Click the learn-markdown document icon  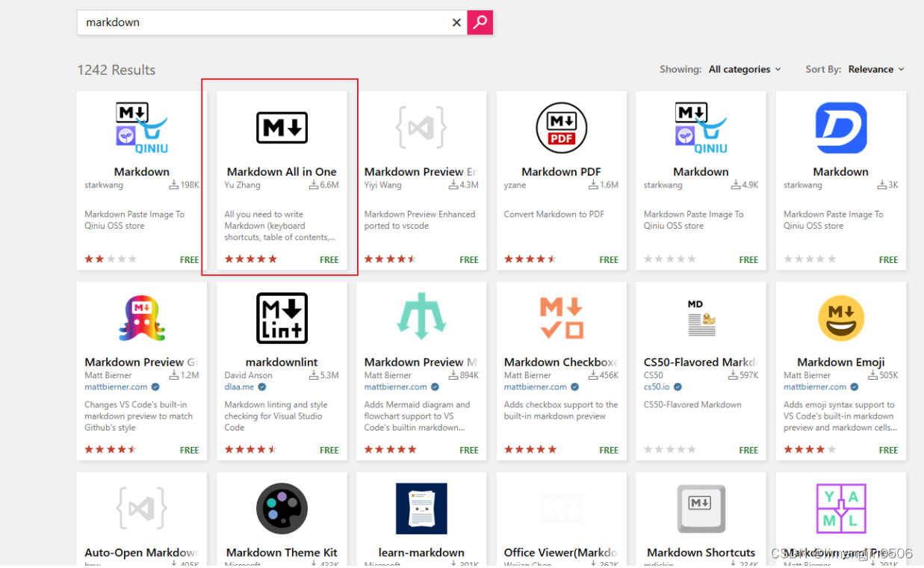pyautogui.click(x=421, y=508)
